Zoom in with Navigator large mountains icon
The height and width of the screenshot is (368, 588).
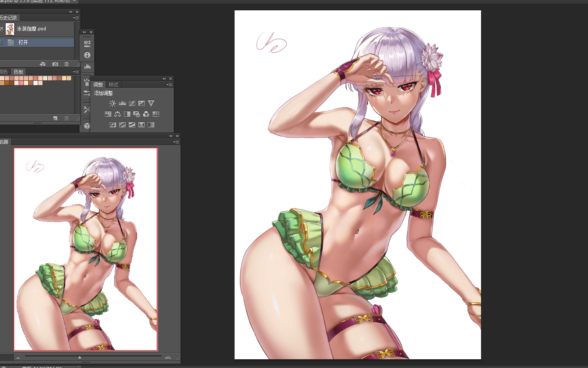tap(168, 357)
